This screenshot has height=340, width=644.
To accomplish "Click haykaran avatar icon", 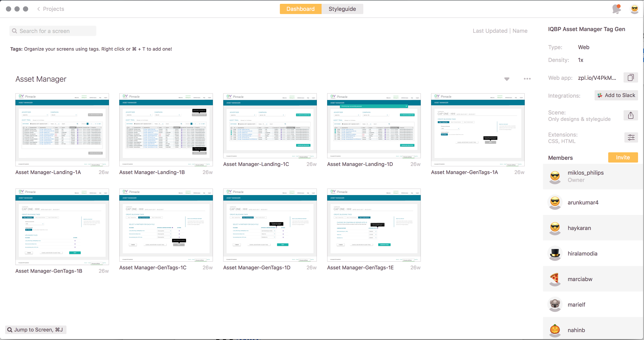I will coord(555,228).
